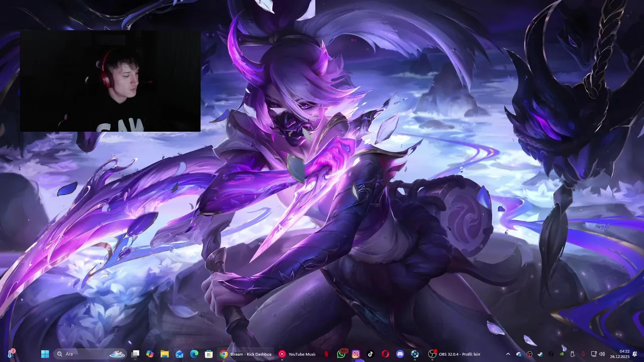The height and width of the screenshot is (362, 644).
Task: Open Task View from the taskbar
Action: click(x=135, y=354)
